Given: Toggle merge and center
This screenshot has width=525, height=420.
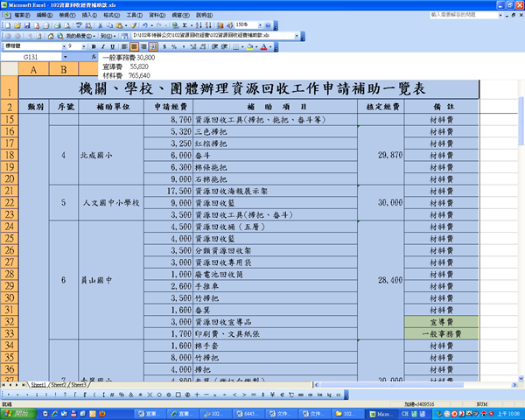Looking at the screenshot, I should [153, 47].
